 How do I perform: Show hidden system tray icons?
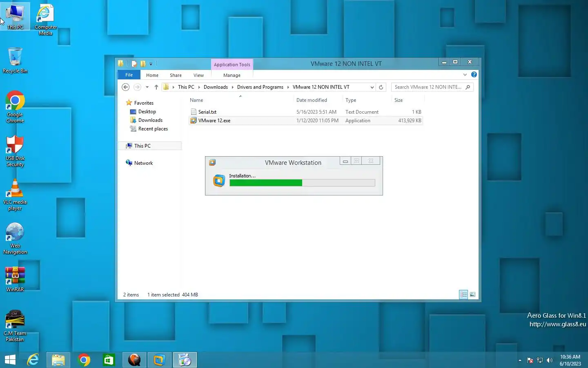pos(520,360)
